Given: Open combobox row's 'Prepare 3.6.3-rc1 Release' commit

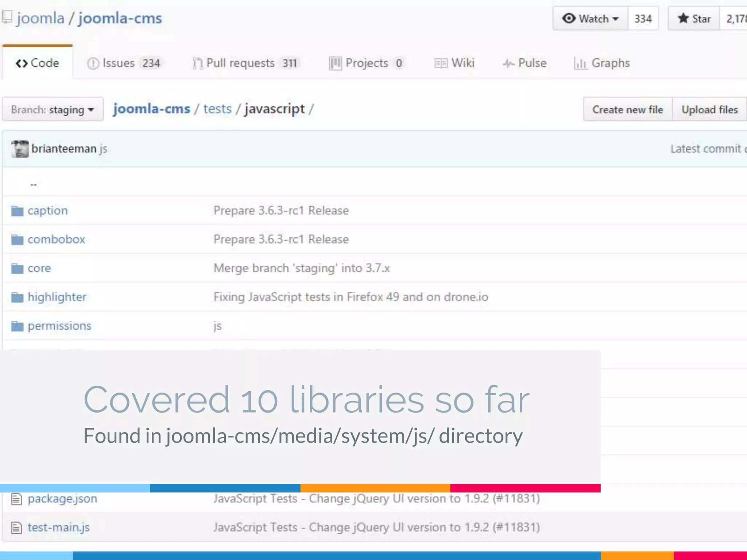Looking at the screenshot, I should click(x=281, y=240).
